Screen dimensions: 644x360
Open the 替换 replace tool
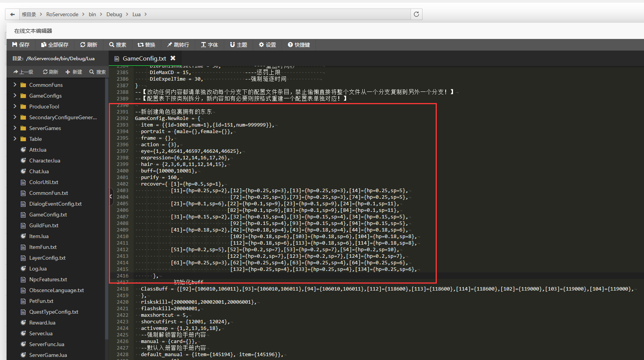click(x=146, y=45)
